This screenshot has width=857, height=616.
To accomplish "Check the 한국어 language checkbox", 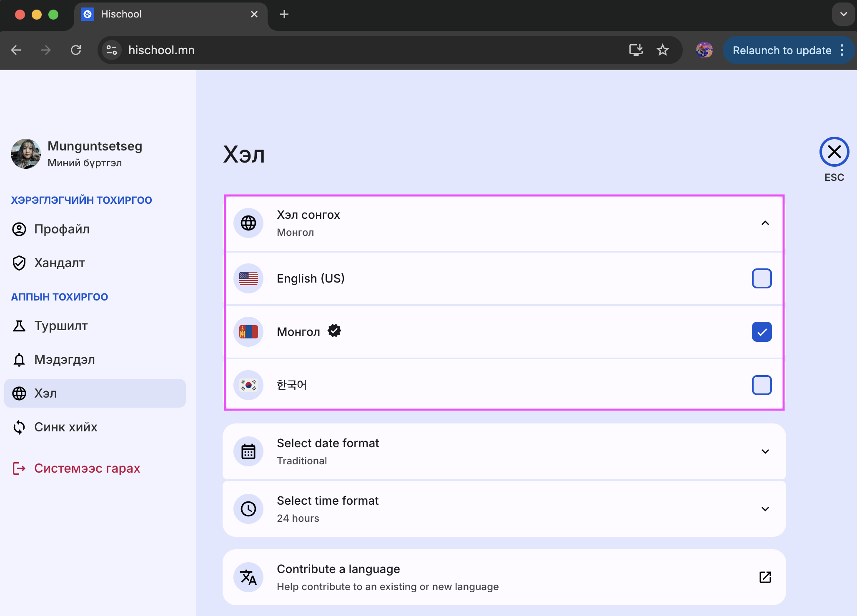I will tap(762, 385).
